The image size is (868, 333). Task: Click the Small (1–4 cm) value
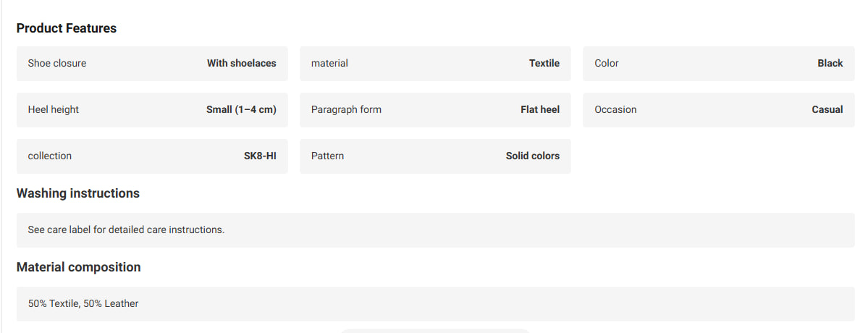(x=241, y=109)
